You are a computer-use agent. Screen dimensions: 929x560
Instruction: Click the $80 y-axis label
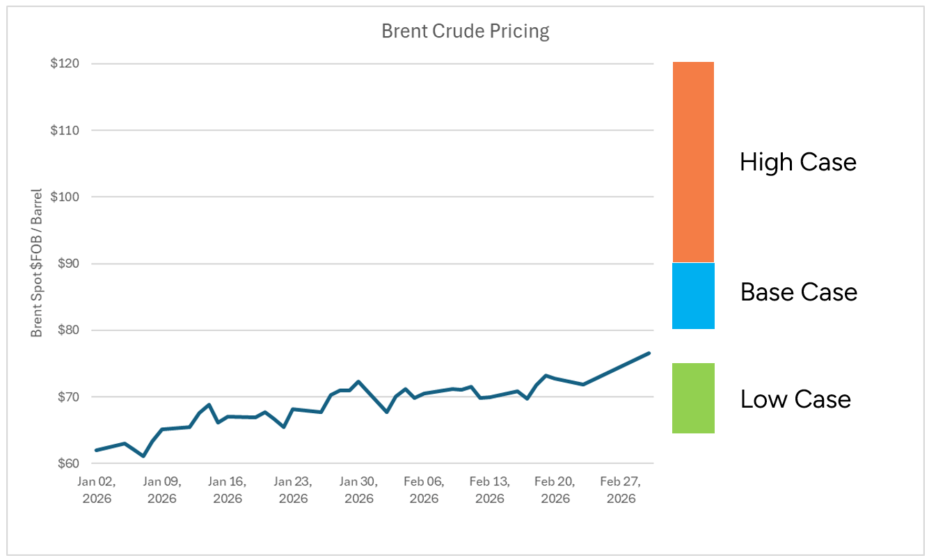[x=68, y=330]
